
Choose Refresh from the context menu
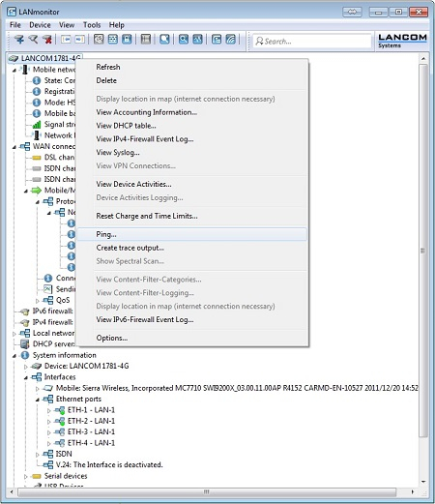pos(192,67)
